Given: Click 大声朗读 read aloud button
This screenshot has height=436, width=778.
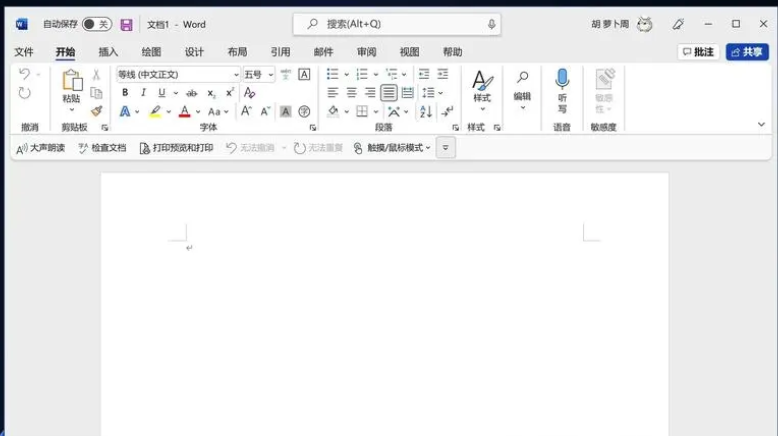Looking at the screenshot, I should (40, 148).
